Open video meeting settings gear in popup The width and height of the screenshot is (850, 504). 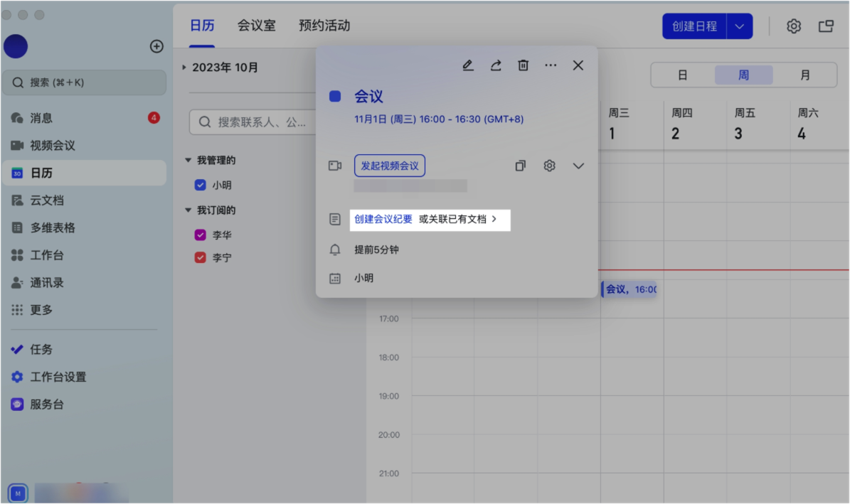[x=549, y=166]
